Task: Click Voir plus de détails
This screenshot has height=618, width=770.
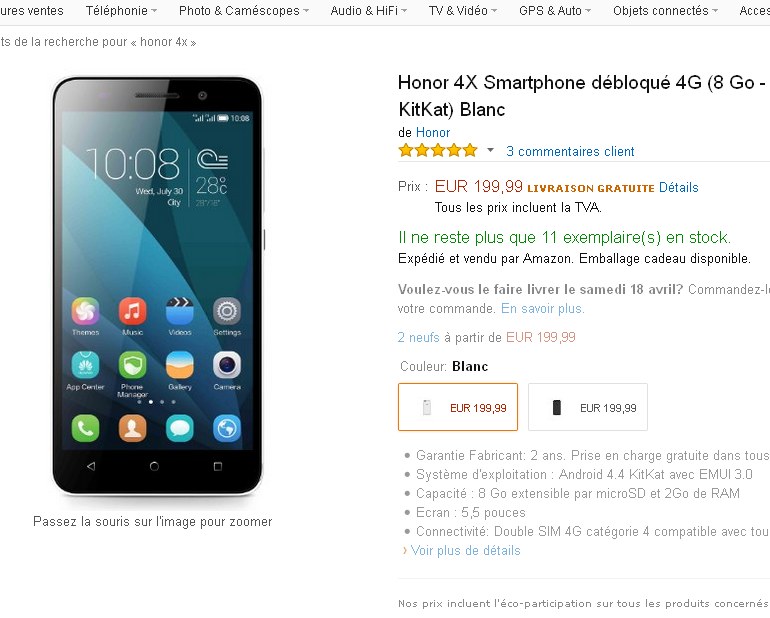Action: 466,551
